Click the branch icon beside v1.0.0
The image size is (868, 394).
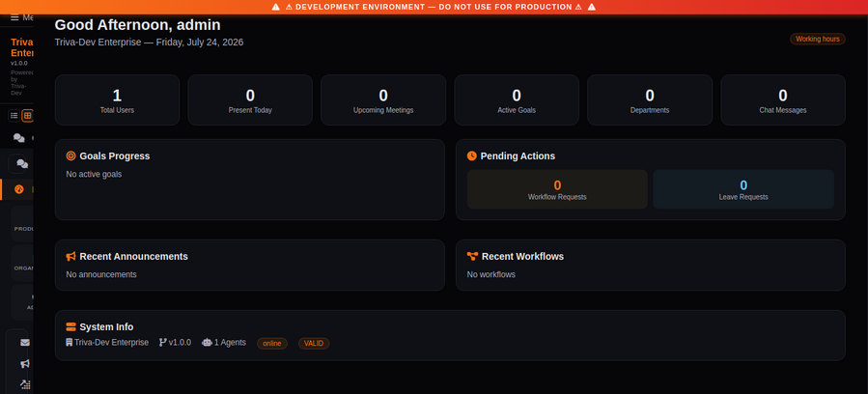pos(163,343)
